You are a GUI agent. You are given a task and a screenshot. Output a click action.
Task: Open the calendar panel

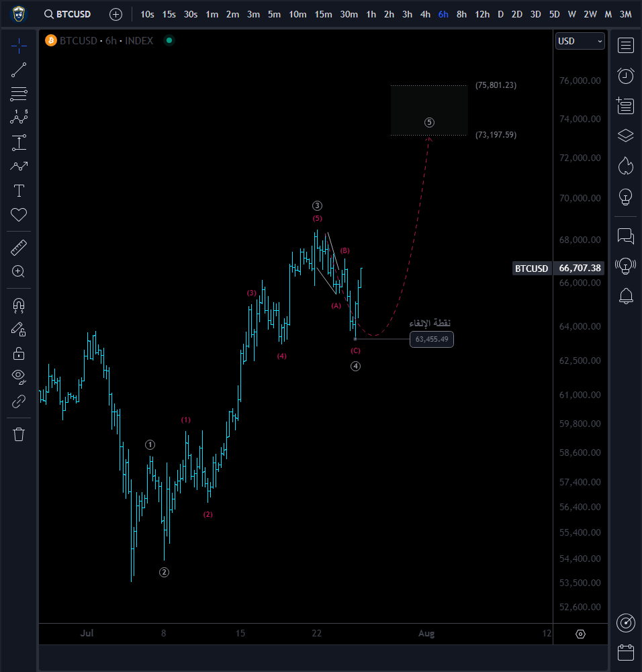point(626,653)
